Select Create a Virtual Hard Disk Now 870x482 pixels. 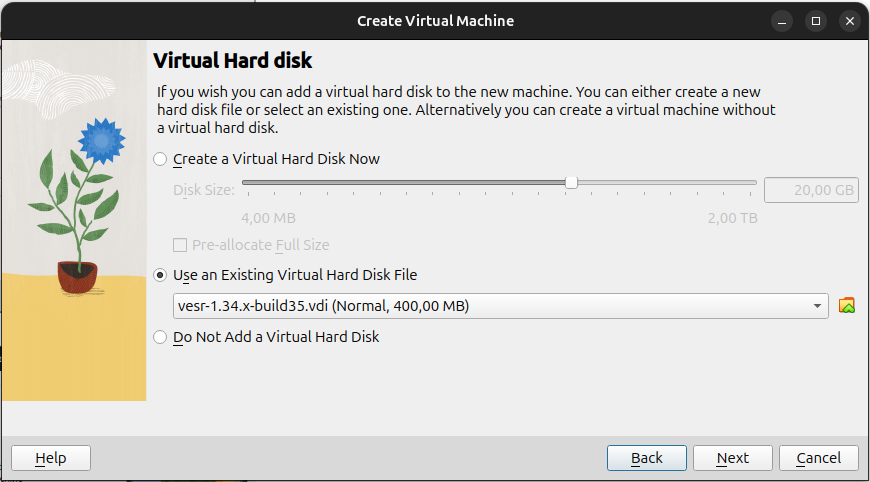pos(160,159)
